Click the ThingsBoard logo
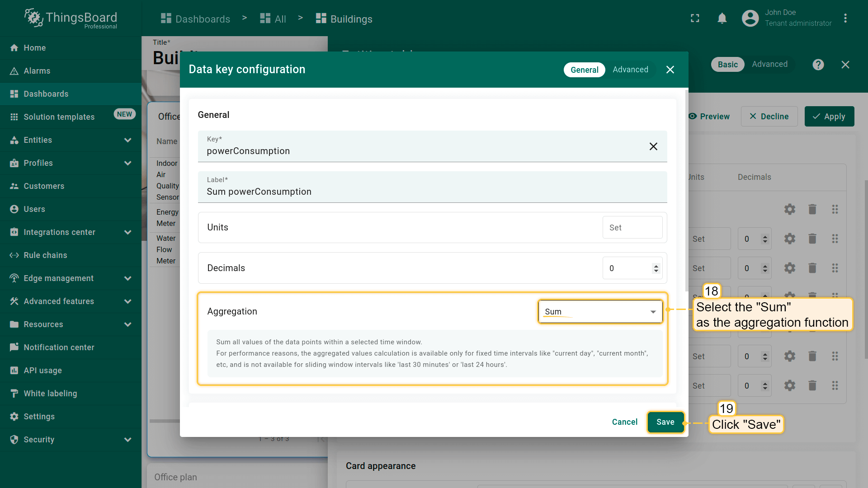The height and width of the screenshot is (488, 868). tap(71, 19)
